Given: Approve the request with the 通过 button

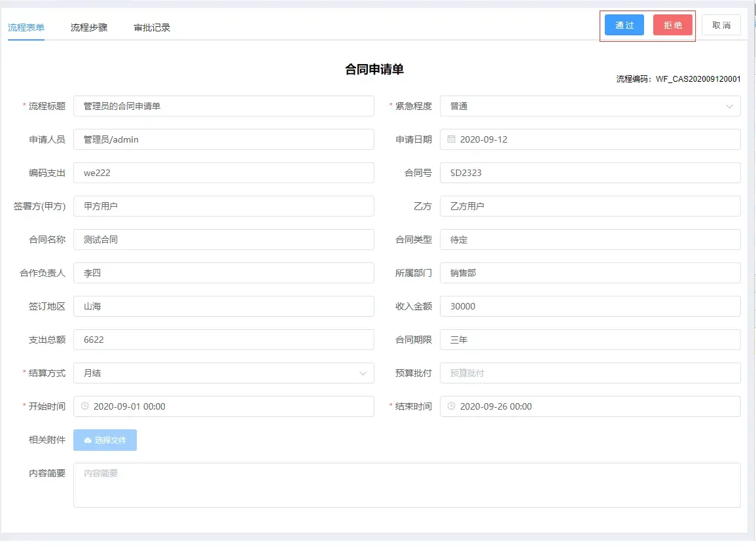Looking at the screenshot, I should [624, 24].
